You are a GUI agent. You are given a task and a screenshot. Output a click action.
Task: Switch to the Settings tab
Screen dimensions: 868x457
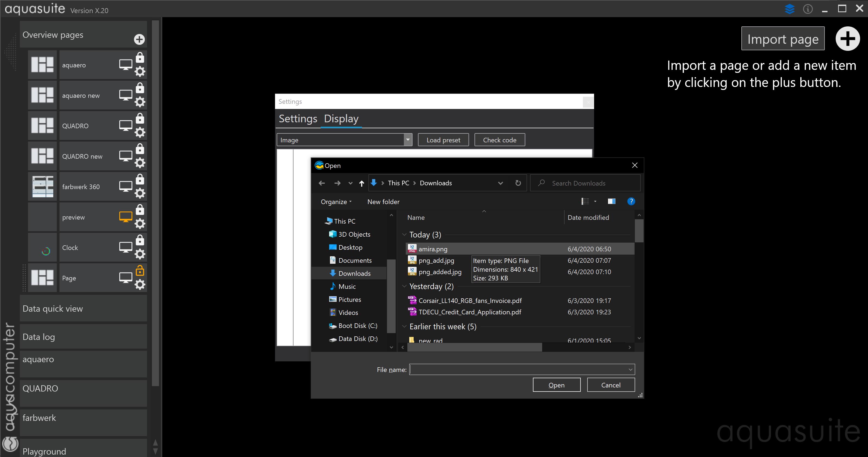pyautogui.click(x=298, y=118)
